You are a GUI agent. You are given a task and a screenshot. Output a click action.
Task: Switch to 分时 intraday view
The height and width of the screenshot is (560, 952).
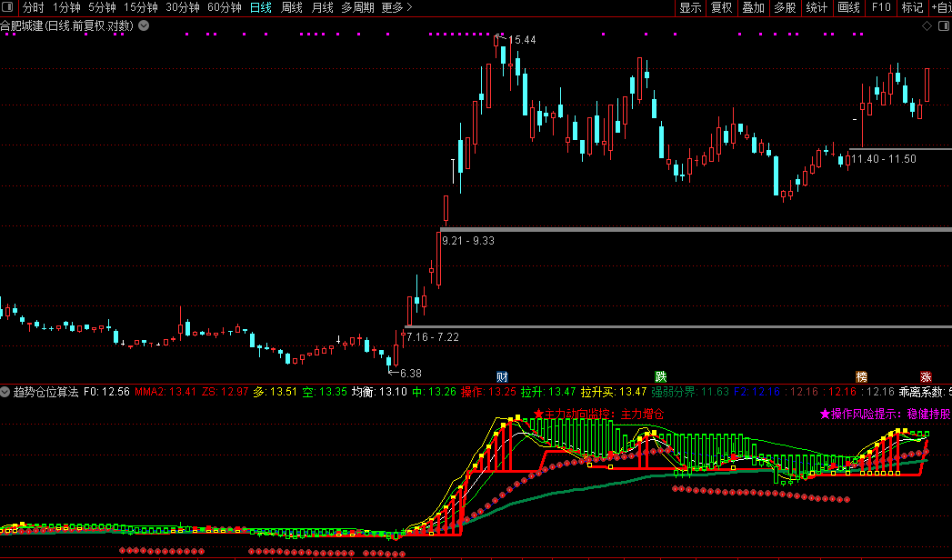point(34,7)
